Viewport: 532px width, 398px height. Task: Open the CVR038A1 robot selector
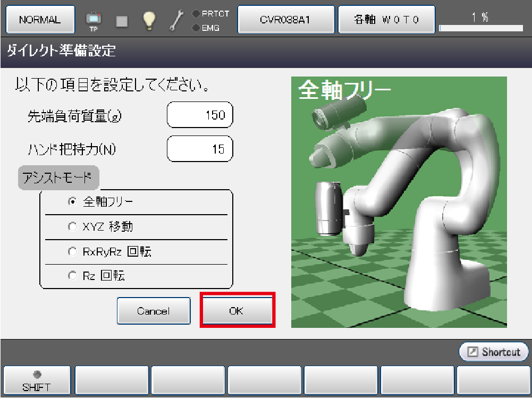[x=285, y=20]
